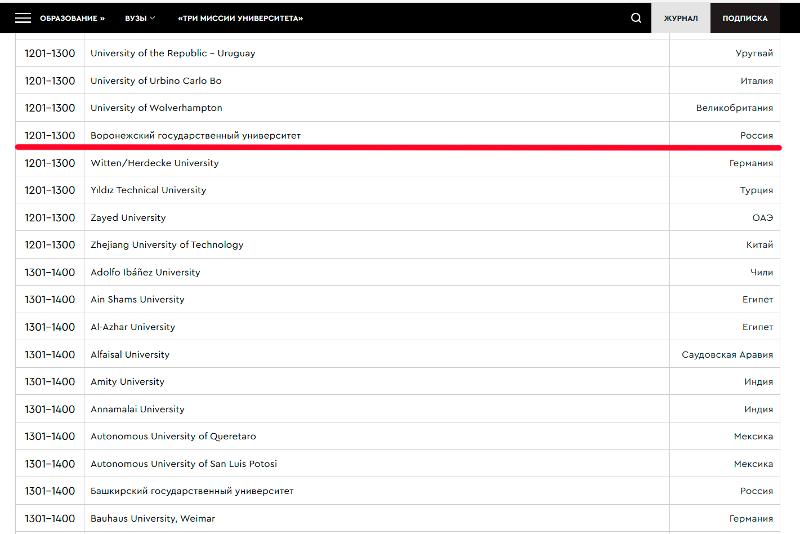Select Zhejiang University of Technology row
Viewport: 800px width, 534px height.
tap(167, 245)
